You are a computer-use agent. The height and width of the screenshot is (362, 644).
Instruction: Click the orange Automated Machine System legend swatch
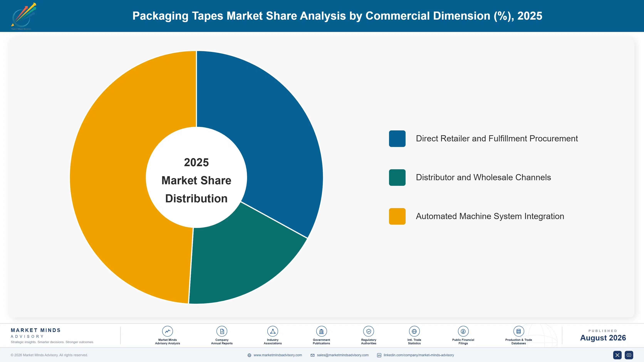[x=397, y=216]
